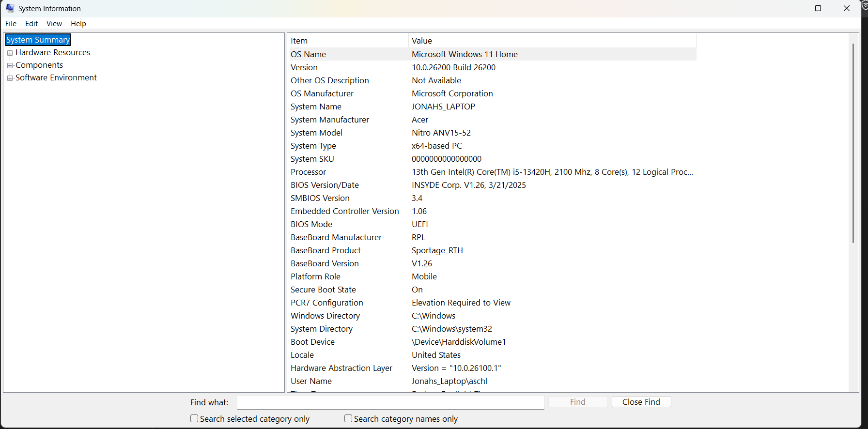Image resolution: width=868 pixels, height=429 pixels.
Task: Sort by the Value column header
Action: [552, 41]
